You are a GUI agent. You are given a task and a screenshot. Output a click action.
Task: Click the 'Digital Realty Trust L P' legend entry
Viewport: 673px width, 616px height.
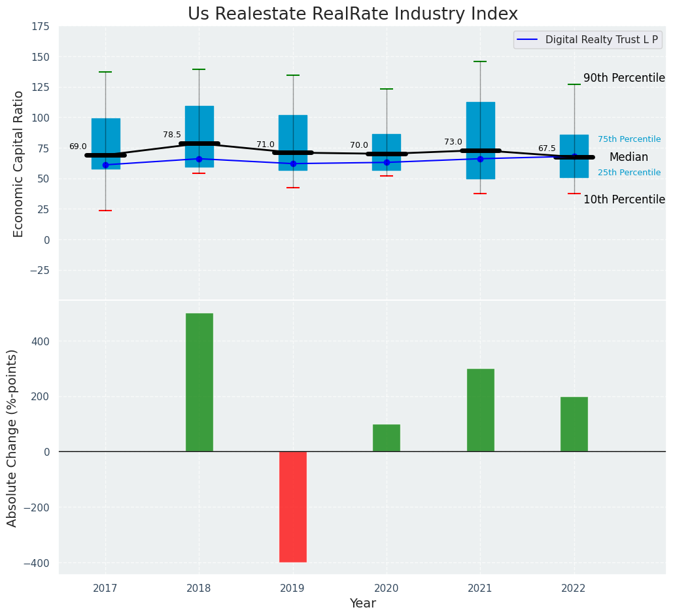[588, 39]
